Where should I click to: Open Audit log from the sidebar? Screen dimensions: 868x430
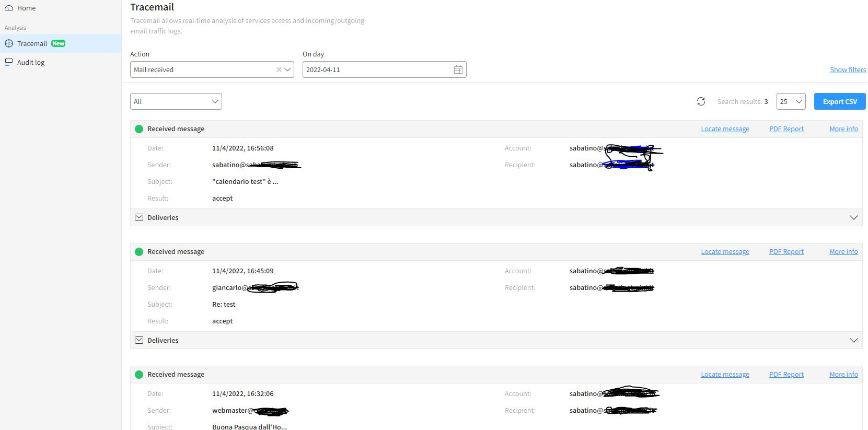pos(31,62)
